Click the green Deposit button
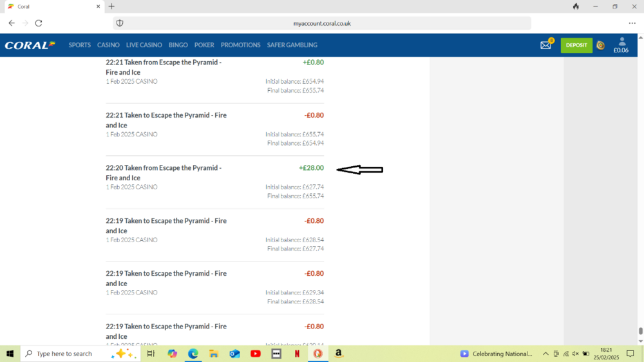Viewport: 644px width, 362px height. 576,45
